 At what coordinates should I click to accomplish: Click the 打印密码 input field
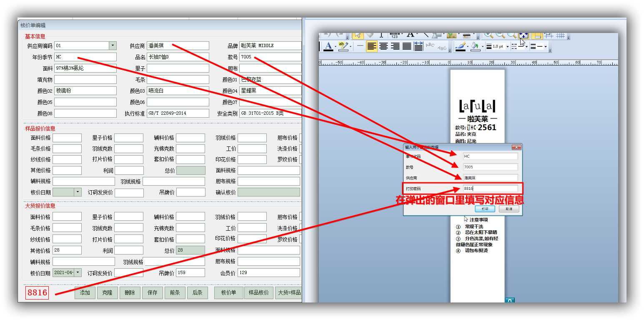490,189
